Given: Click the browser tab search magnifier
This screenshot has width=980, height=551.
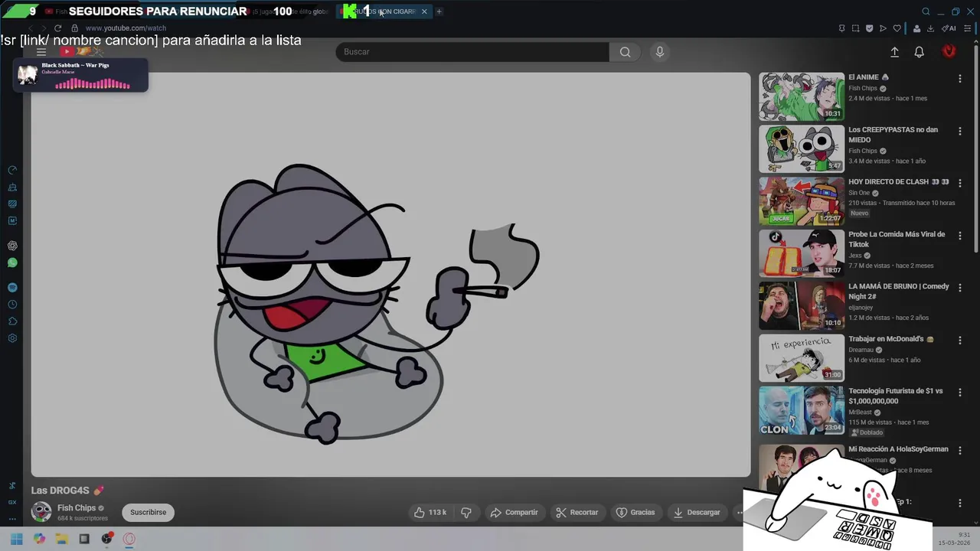Looking at the screenshot, I should (x=926, y=11).
